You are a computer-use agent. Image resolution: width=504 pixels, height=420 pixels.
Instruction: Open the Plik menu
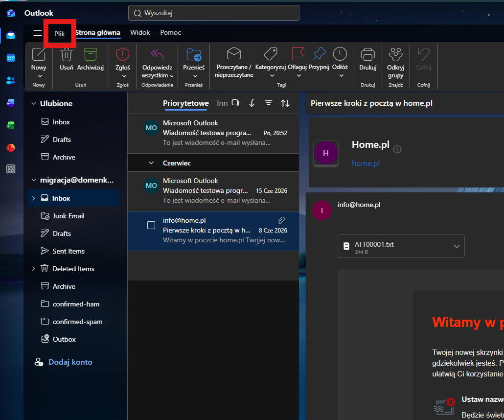coord(60,34)
